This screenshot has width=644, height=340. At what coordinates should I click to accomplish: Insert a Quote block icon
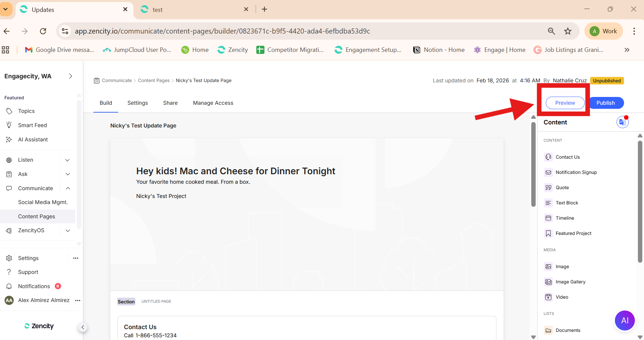click(548, 187)
